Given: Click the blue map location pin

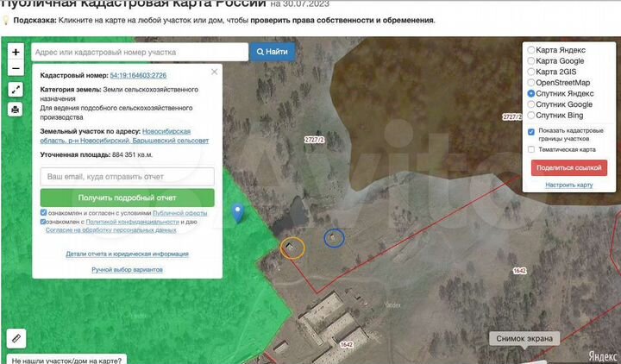Looking at the screenshot, I should click(x=238, y=213).
